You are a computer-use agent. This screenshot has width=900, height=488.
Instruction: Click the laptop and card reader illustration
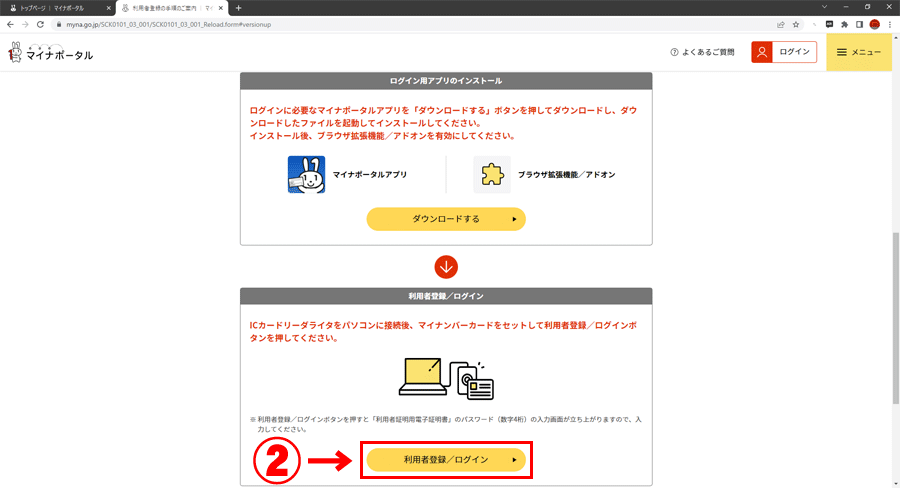coord(447,379)
